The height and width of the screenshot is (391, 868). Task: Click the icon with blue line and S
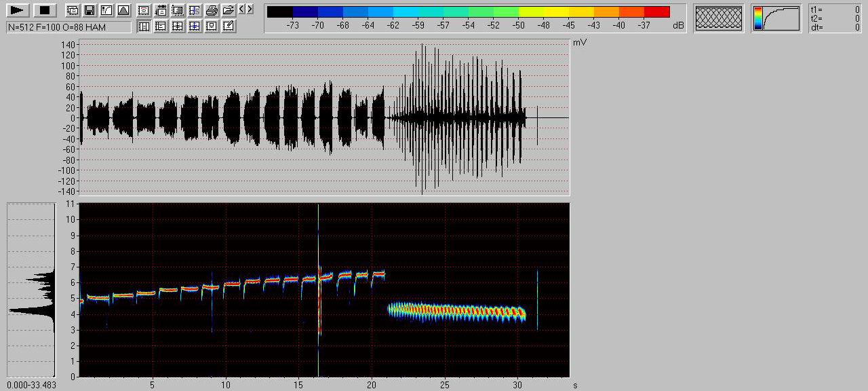click(x=195, y=10)
